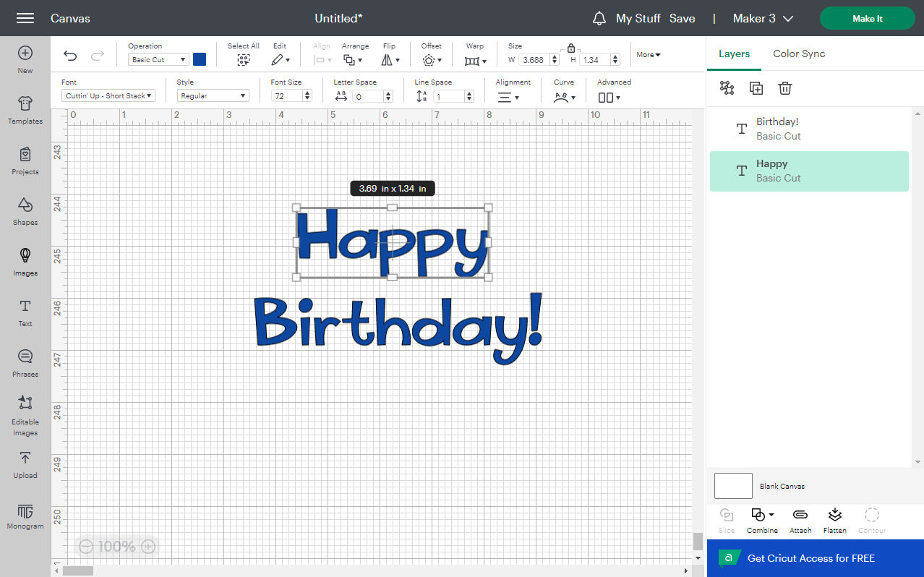Viewport: 924px width, 577px height.
Task: Open the Monogram tool
Action: point(25,515)
